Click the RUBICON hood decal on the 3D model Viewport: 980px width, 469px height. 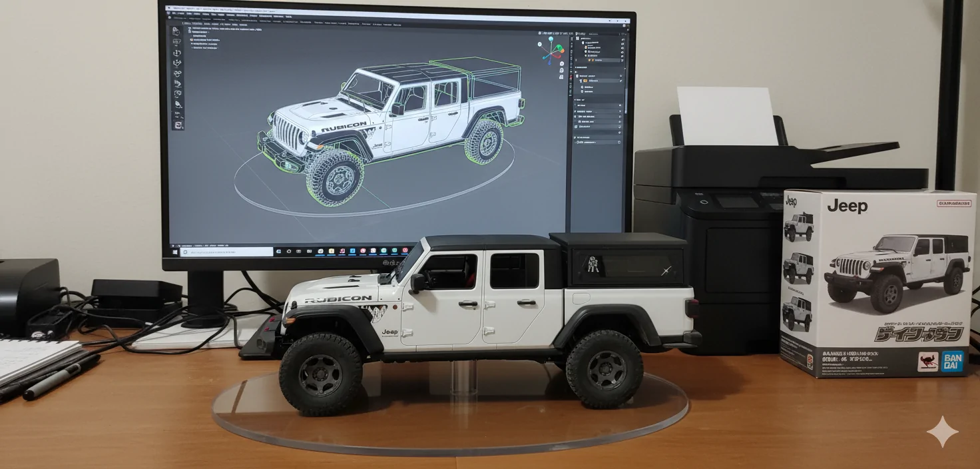pyautogui.click(x=344, y=127)
